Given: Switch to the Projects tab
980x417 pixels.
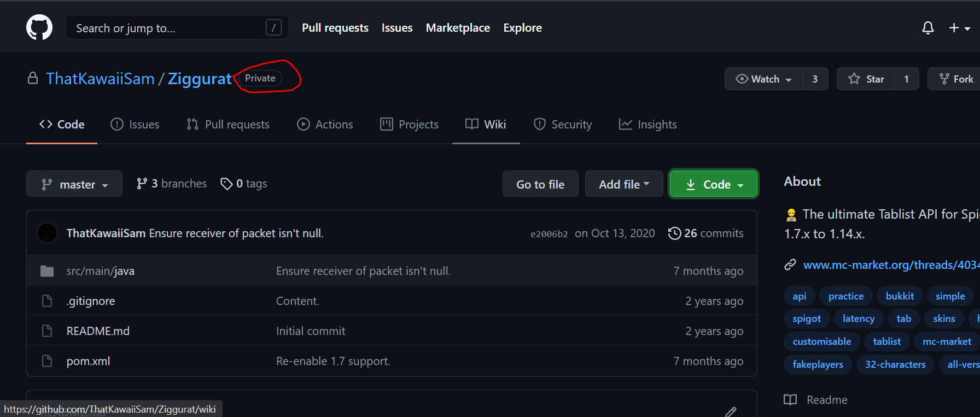Looking at the screenshot, I should pos(409,125).
